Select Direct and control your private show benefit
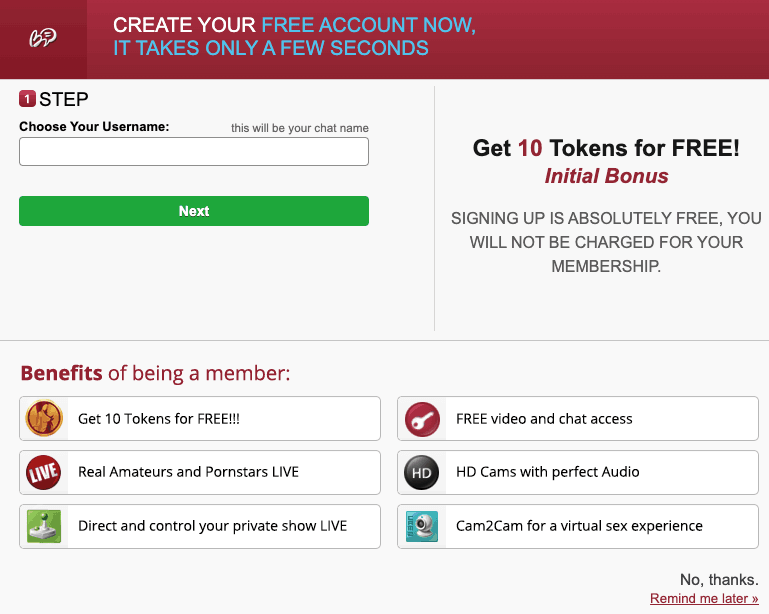Screen dimensions: 769x614 (200, 526)
